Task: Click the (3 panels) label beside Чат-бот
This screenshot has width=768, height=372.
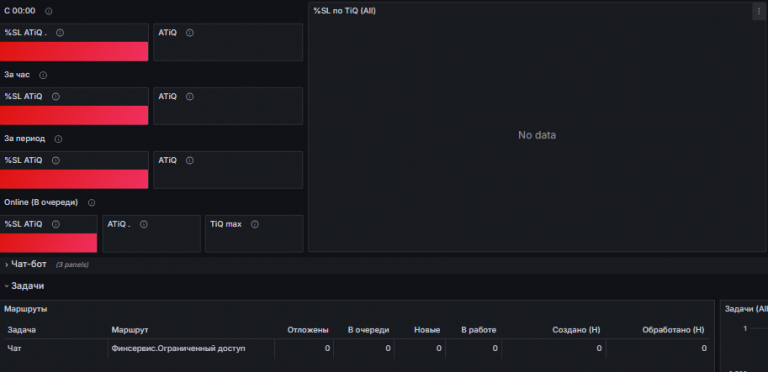Action: pyautogui.click(x=72, y=265)
